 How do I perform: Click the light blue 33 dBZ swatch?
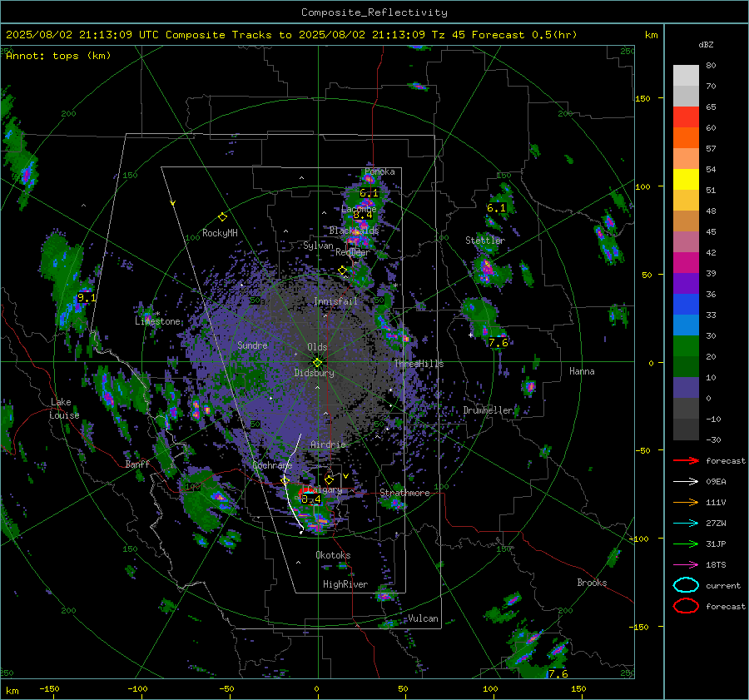click(x=686, y=325)
